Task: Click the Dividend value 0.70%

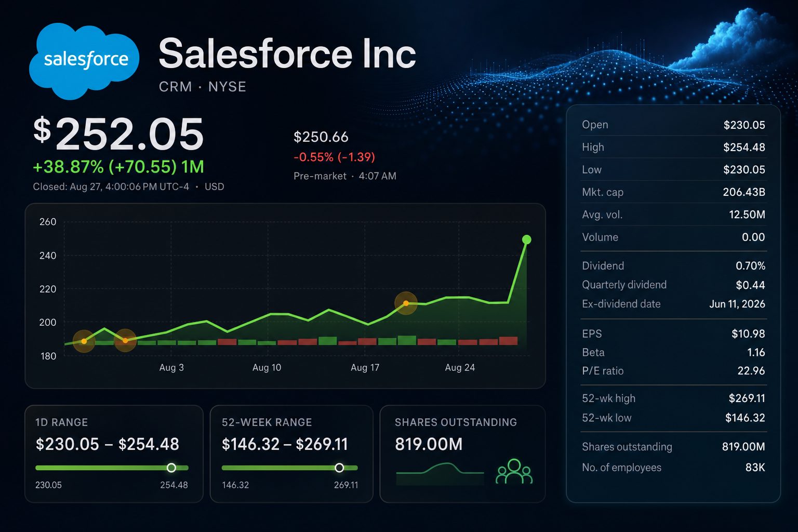Action: (x=750, y=265)
